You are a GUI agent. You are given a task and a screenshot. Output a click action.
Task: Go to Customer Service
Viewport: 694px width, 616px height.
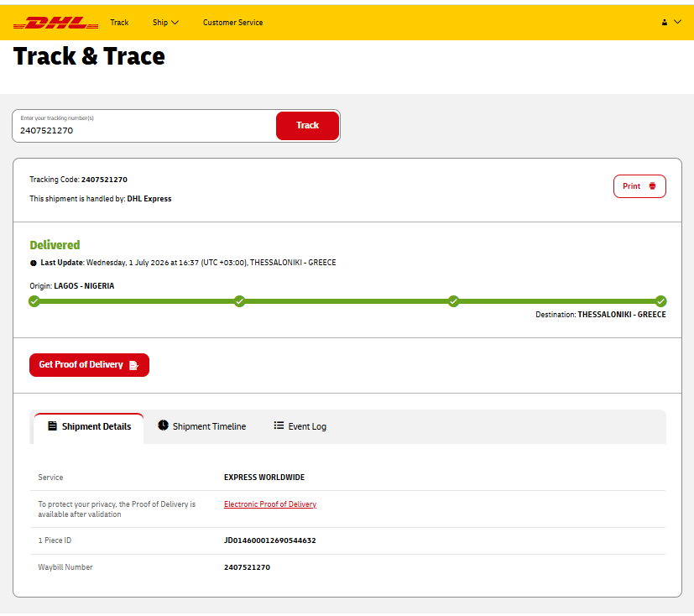click(232, 23)
